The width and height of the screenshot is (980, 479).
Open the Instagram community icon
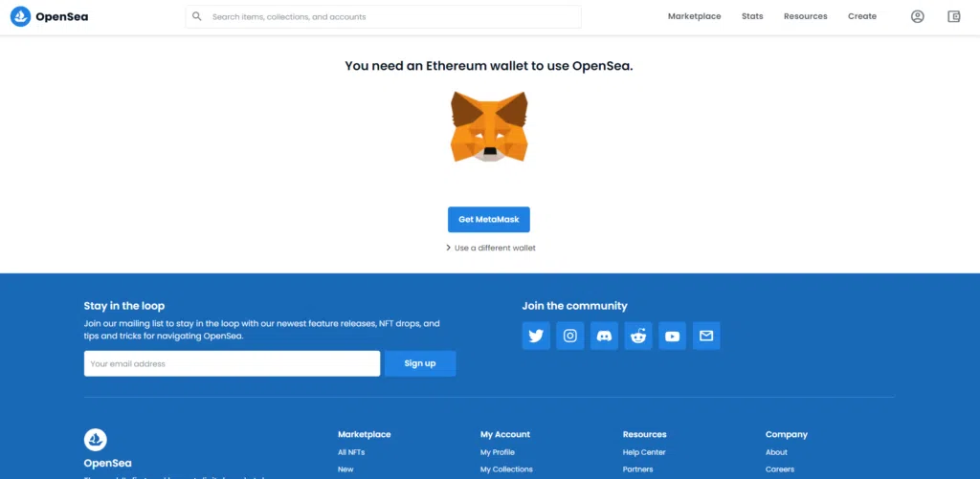coord(570,336)
